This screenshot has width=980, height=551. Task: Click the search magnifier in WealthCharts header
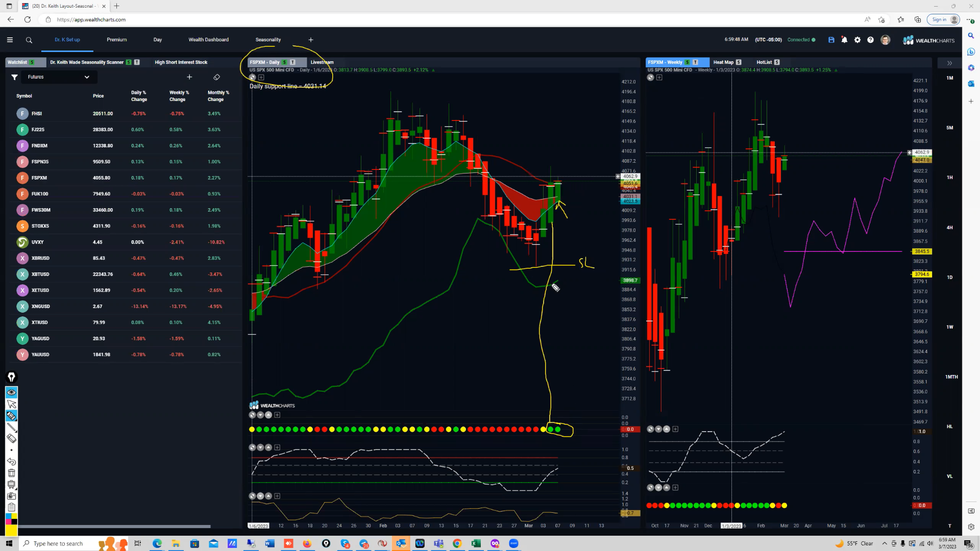(29, 40)
